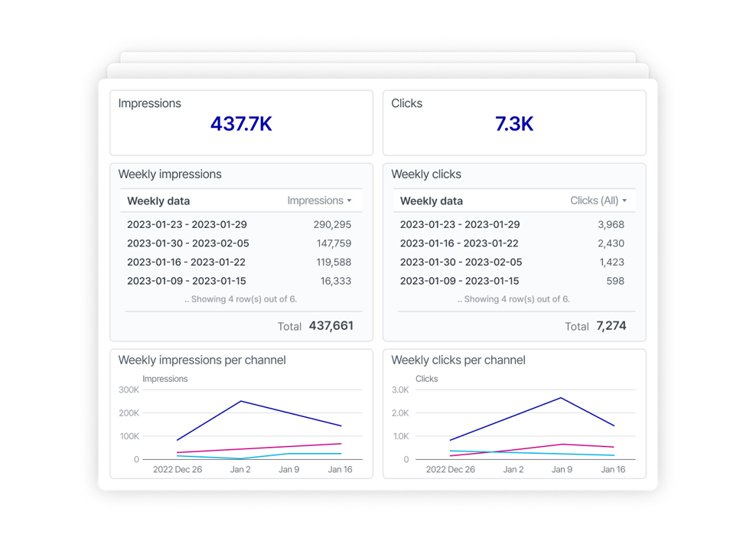This screenshot has height=551, width=756.
Task: Select the 7.3K clicks value
Action: click(513, 123)
